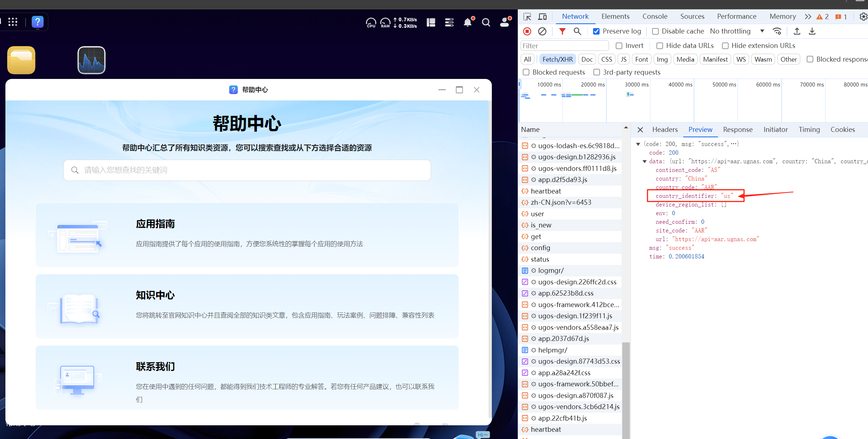The image size is (868, 439).
Task: Select the JS filter type button
Action: [x=623, y=59]
